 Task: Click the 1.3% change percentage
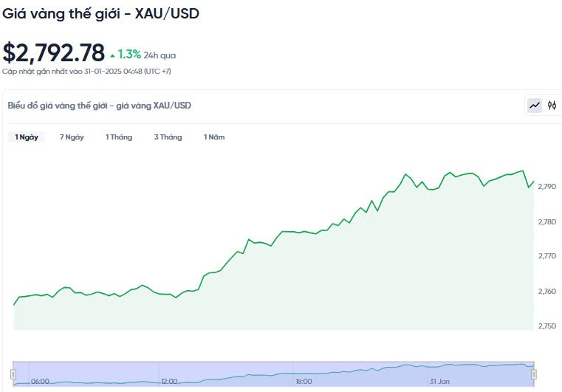[x=129, y=55]
